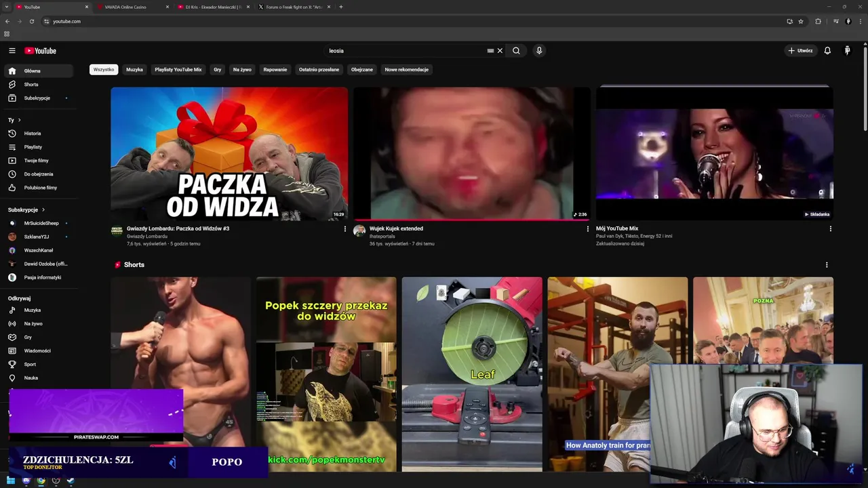868x488 pixels.
Task: Open a new browser tab
Action: pyautogui.click(x=341, y=7)
